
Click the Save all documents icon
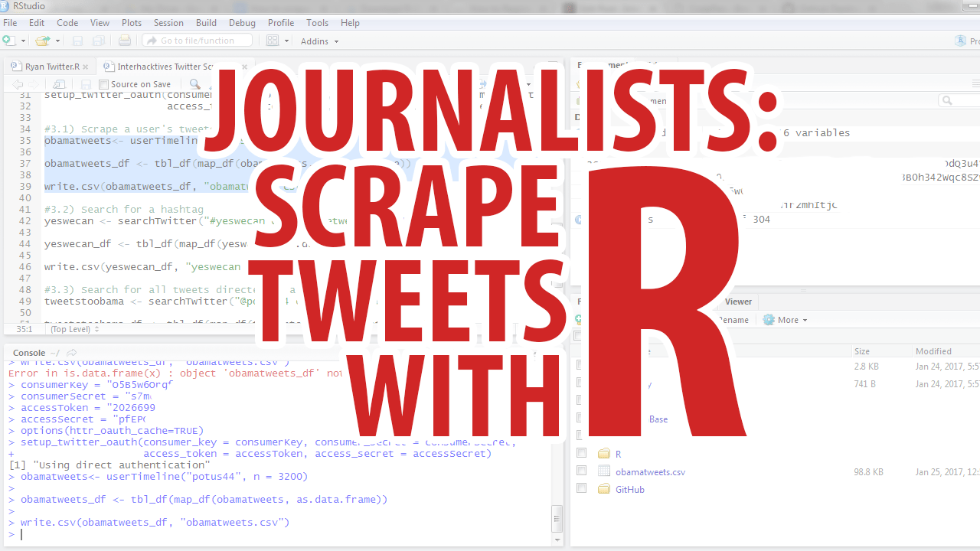click(99, 41)
